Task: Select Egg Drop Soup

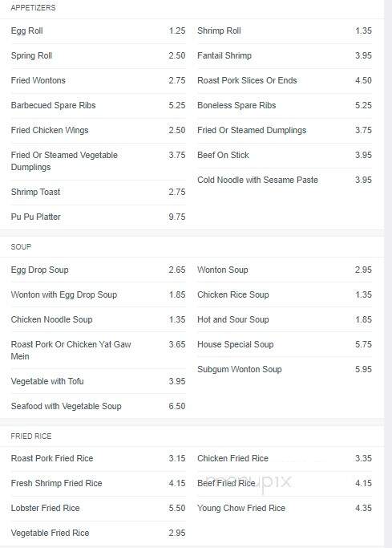Action: point(98,270)
